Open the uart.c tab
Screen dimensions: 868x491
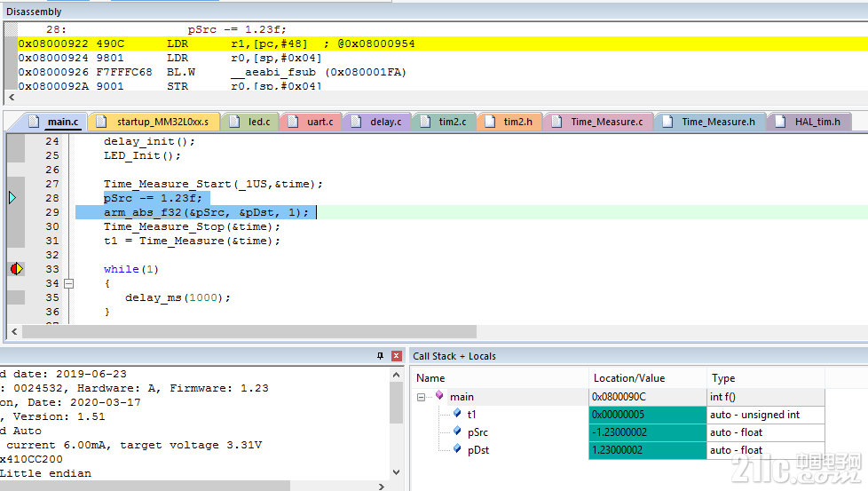tap(312, 122)
